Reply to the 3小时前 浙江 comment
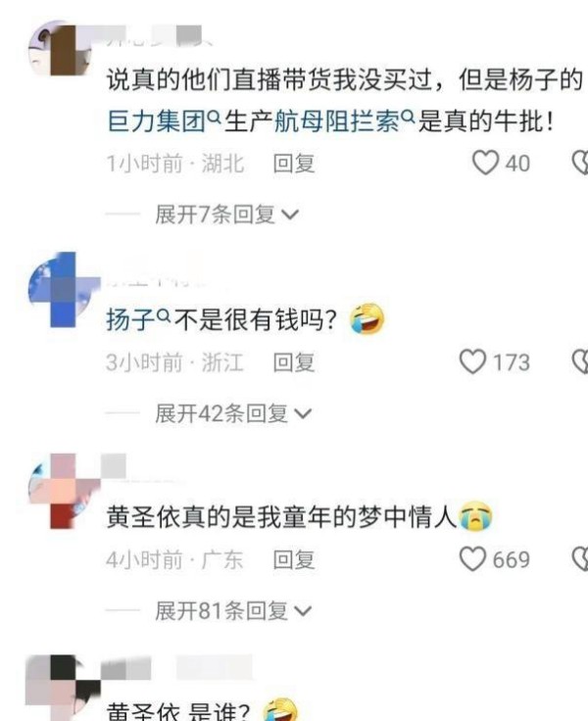Viewport: 588px width, 721px height. coord(294,361)
